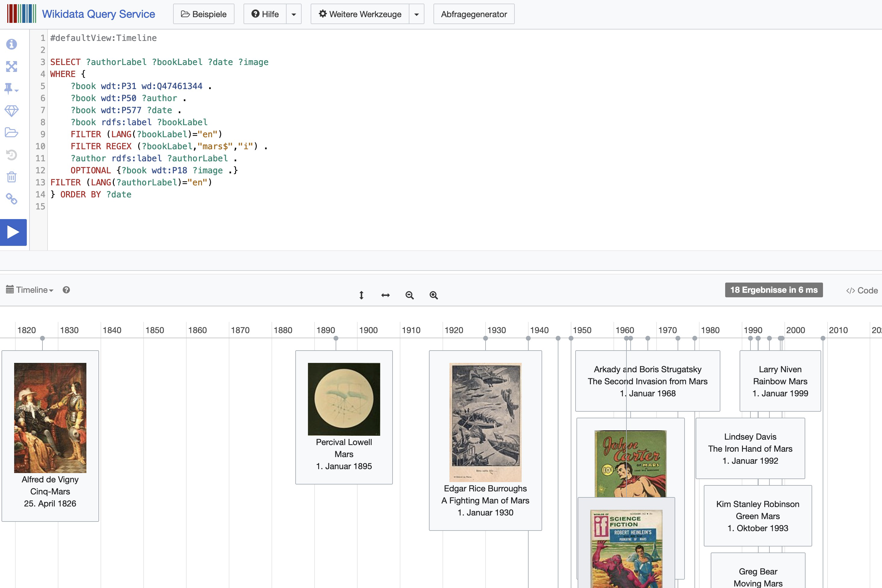Click the 1940 timeline marker dot

coord(528,338)
